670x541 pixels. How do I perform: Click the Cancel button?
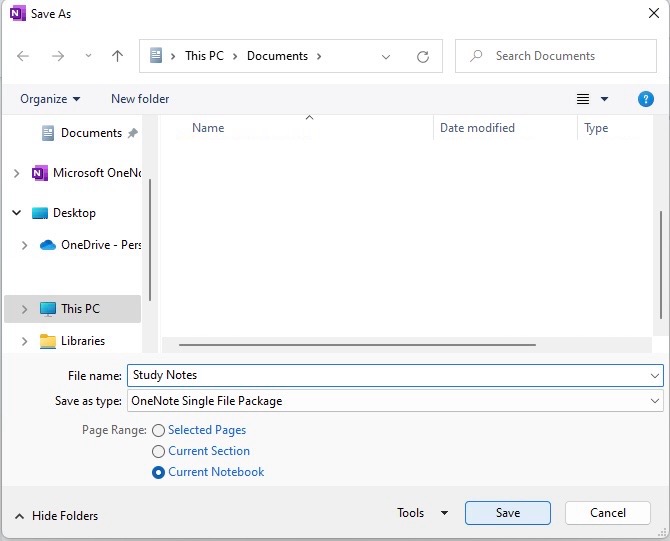pyautogui.click(x=608, y=513)
